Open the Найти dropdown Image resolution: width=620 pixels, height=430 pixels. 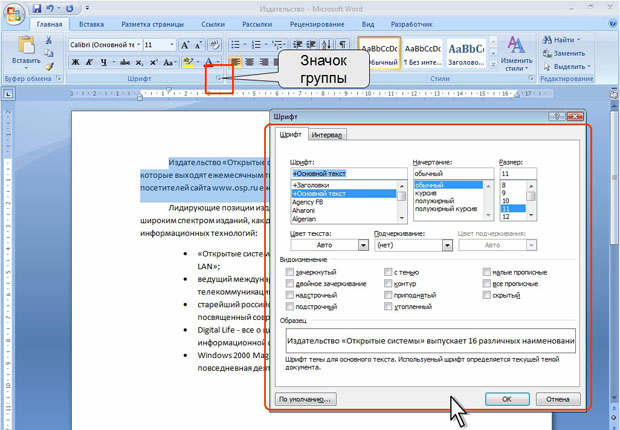(579, 40)
